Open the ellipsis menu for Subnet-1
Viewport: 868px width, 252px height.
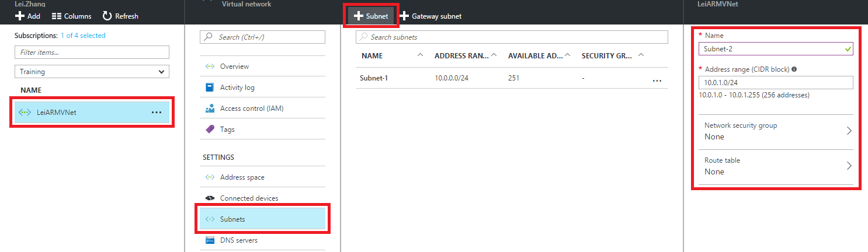657,81
